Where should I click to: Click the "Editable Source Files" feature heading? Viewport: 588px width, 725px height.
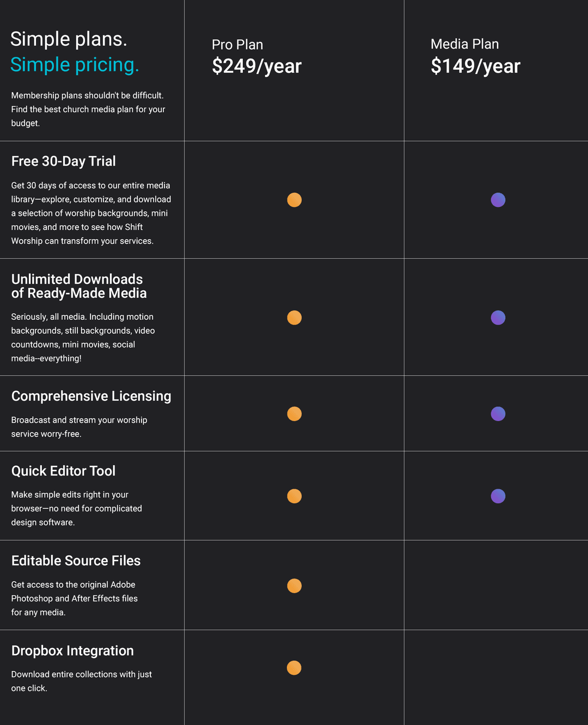click(x=76, y=560)
